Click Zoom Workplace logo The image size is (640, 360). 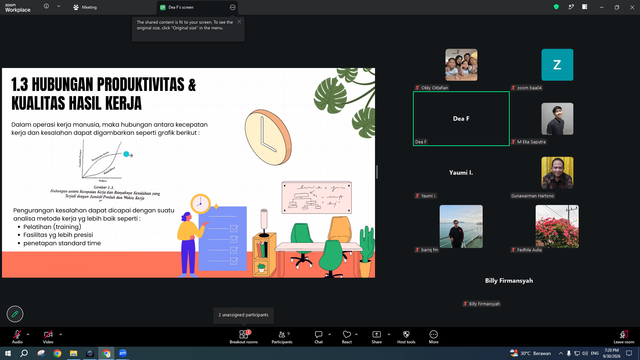click(18, 8)
